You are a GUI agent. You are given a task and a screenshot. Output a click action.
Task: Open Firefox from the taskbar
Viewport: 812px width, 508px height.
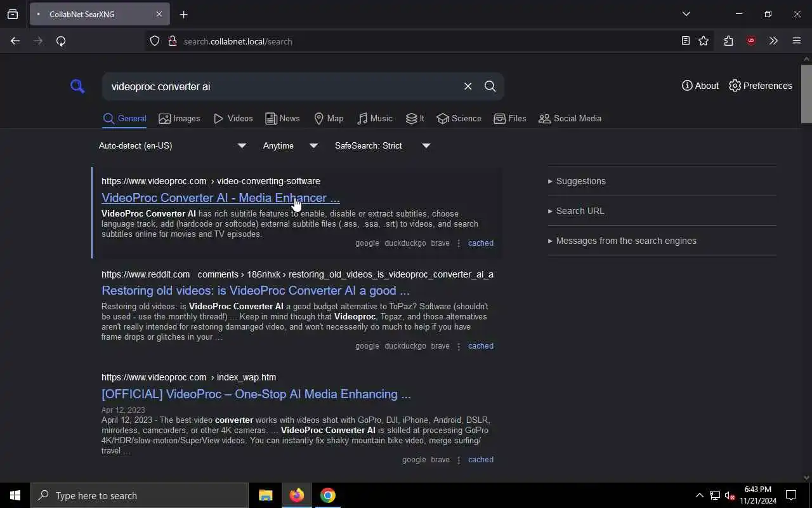(x=297, y=495)
